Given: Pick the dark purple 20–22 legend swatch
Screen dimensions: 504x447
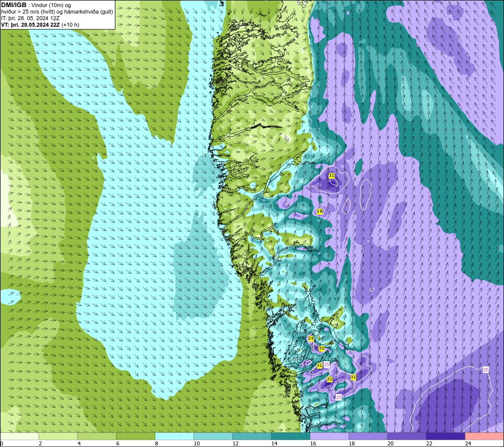Looking at the screenshot, I should (407, 436).
